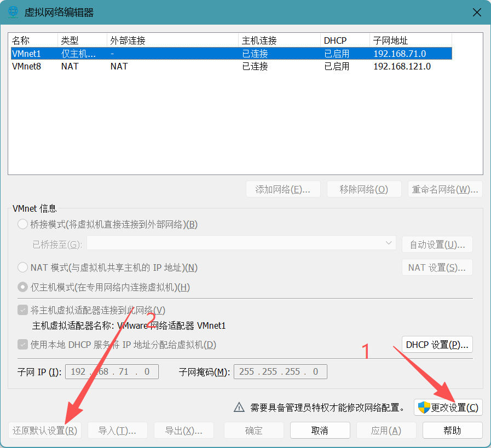
Task: Select the VMnet8 row in network list
Action: [x=232, y=66]
